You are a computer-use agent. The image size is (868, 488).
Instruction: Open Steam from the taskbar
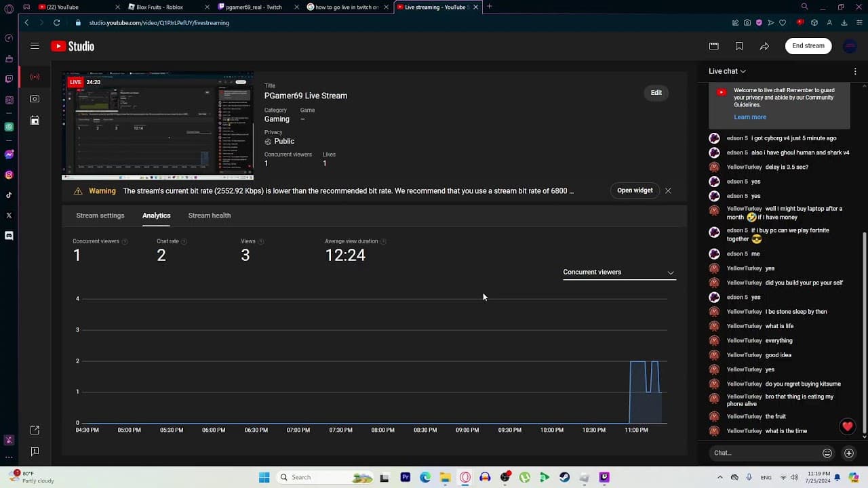[x=564, y=477]
